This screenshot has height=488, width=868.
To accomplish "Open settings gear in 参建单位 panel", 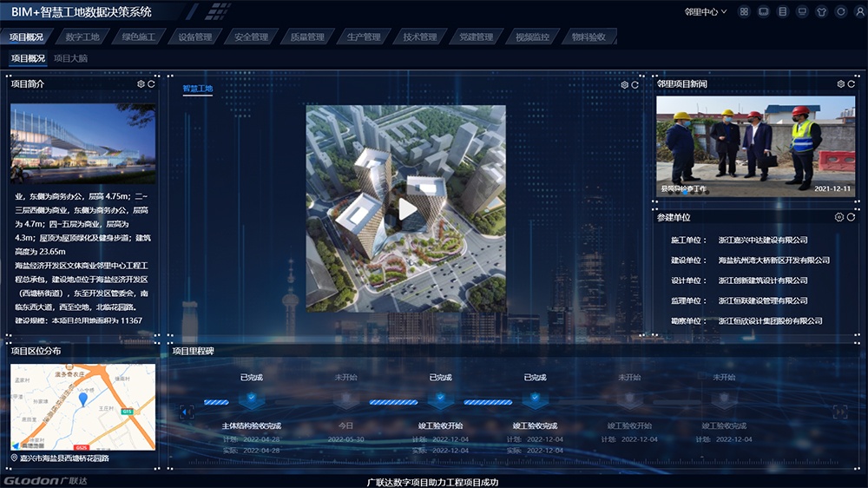I will (x=838, y=217).
